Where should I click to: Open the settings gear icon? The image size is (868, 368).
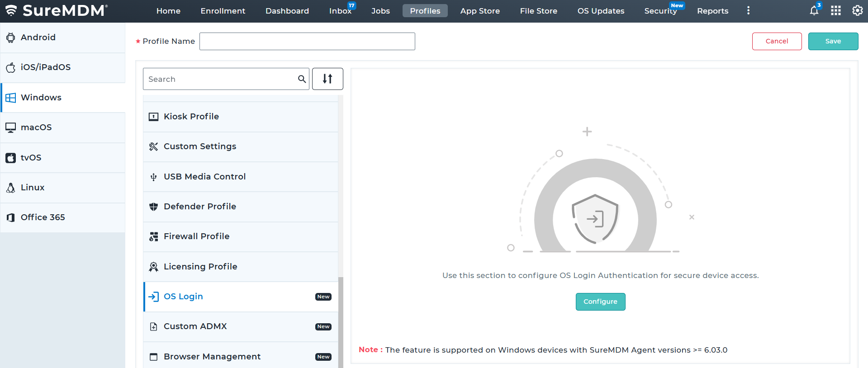pos(857,11)
